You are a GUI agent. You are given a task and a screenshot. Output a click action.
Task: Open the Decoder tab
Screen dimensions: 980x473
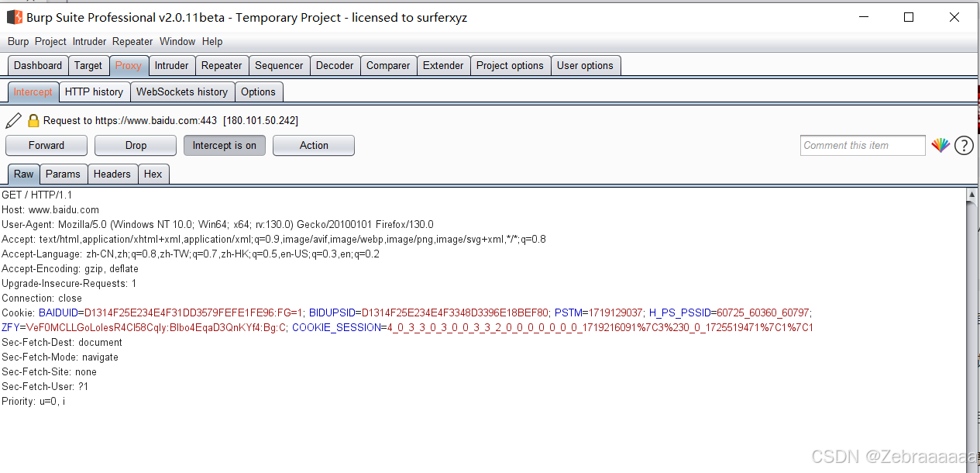(x=335, y=65)
